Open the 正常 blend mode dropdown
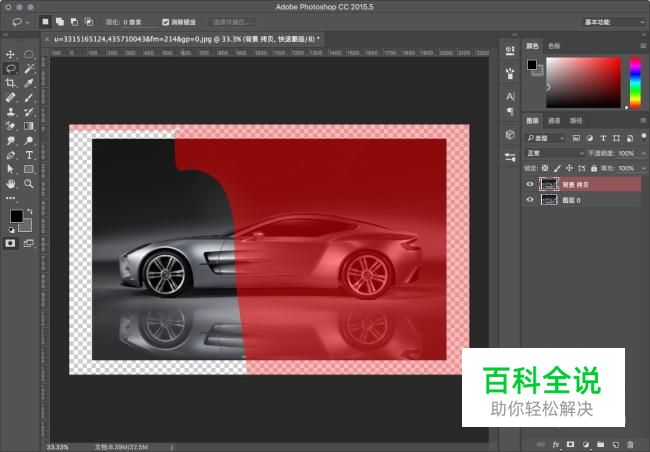 tap(551, 153)
